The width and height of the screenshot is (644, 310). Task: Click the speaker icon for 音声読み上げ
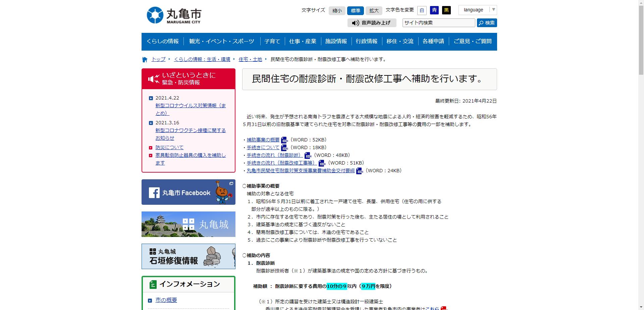tap(355, 23)
